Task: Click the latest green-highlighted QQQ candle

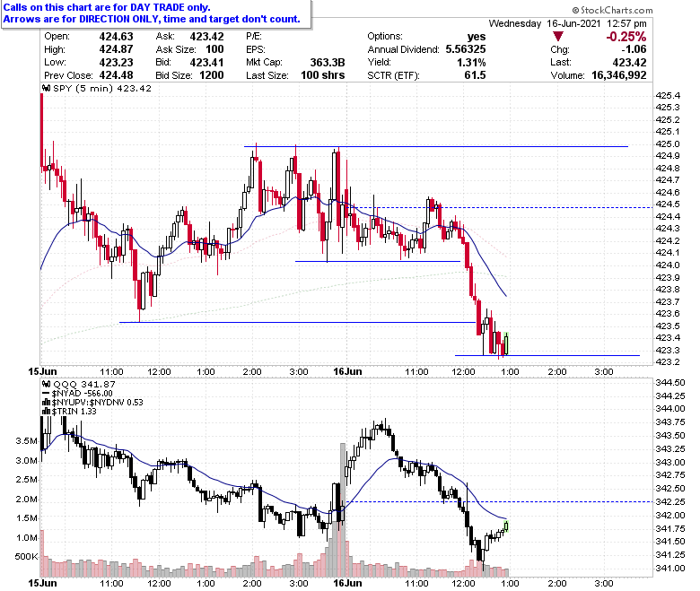Action: tap(506, 526)
